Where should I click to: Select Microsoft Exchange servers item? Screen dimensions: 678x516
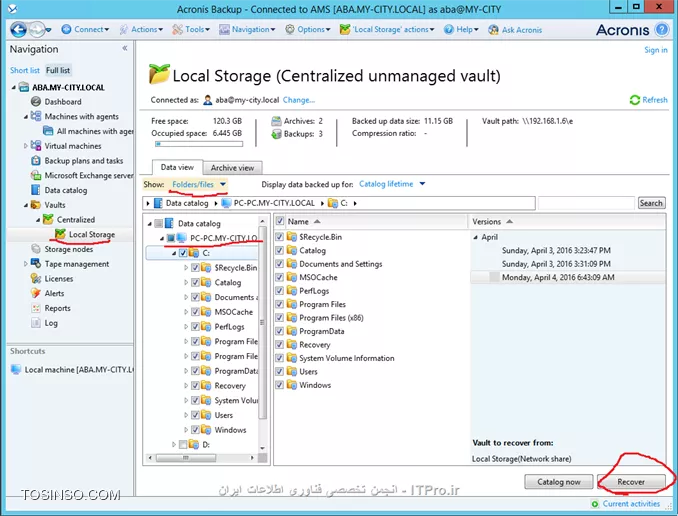point(89,175)
